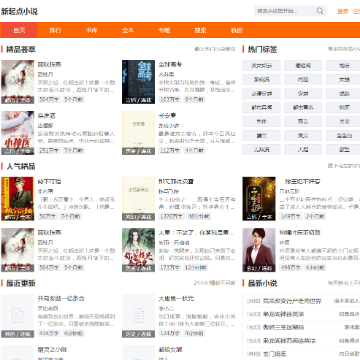
Task: Click the 新起点小说 site logo
Action: [19, 11]
